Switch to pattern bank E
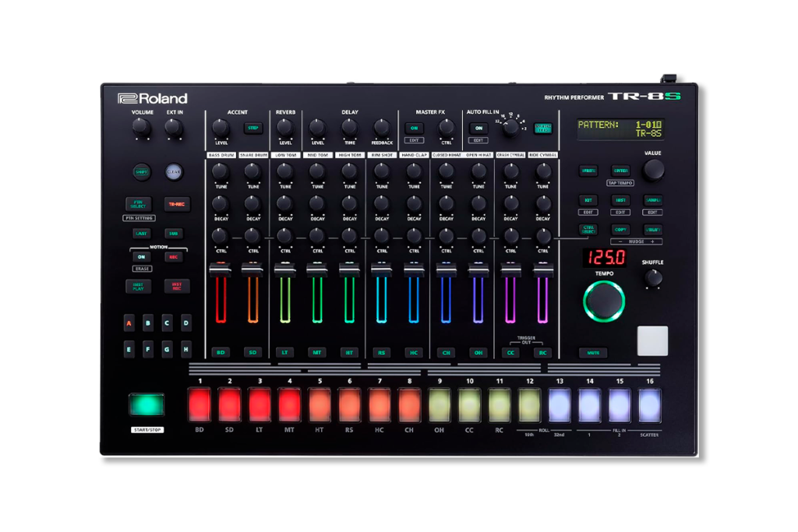 [129, 348]
